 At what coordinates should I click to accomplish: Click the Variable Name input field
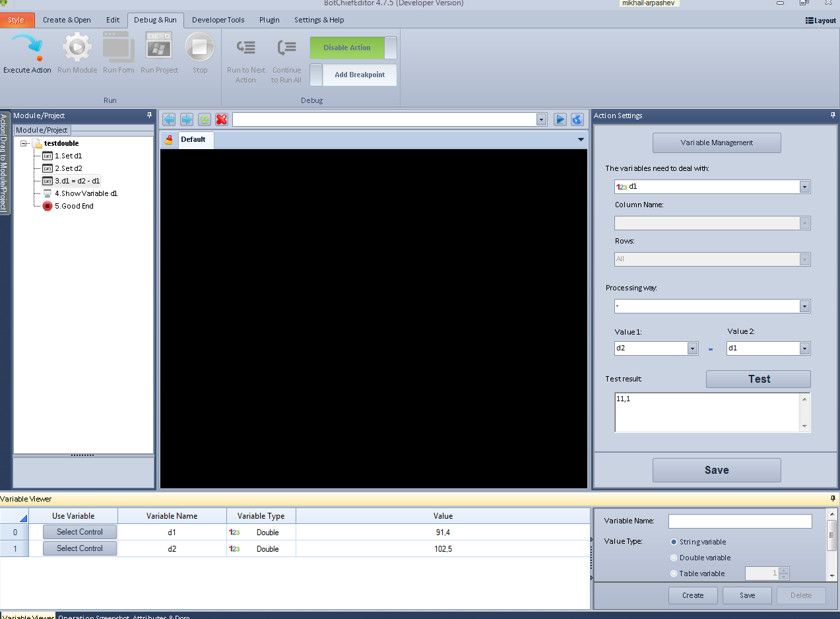point(740,521)
